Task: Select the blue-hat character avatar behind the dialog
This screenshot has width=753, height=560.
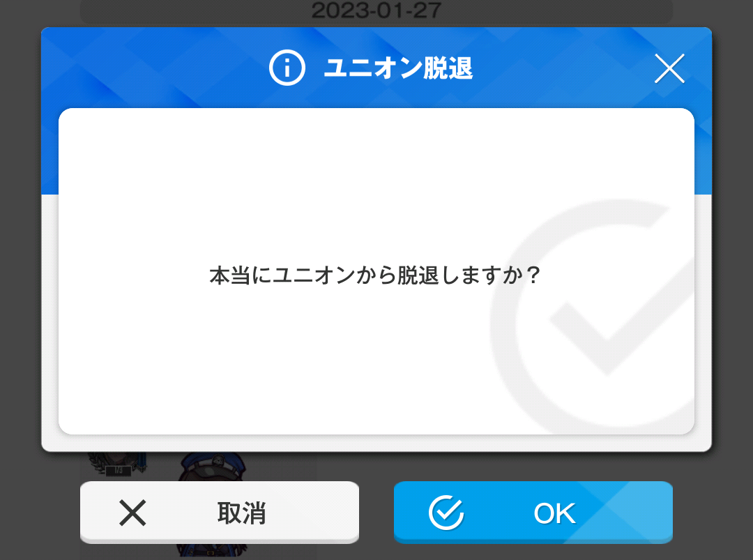Action: (212, 466)
